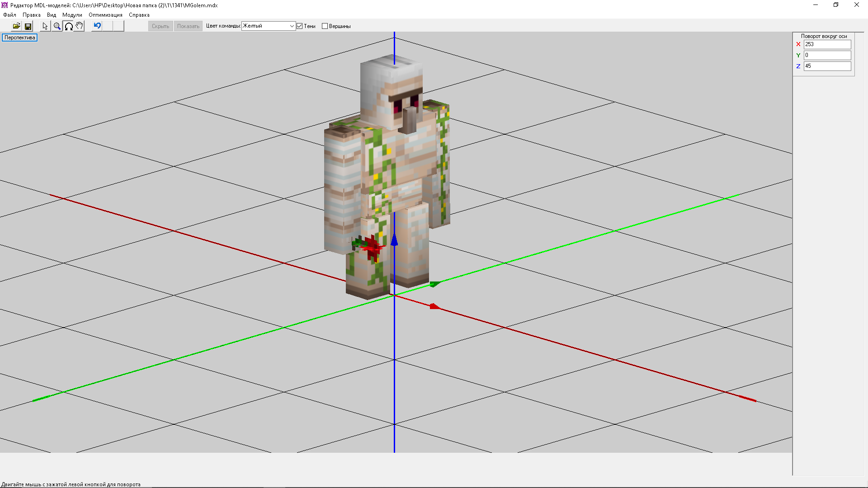Click the title bar application icon
This screenshot has width=868, height=488.
click(5, 5)
